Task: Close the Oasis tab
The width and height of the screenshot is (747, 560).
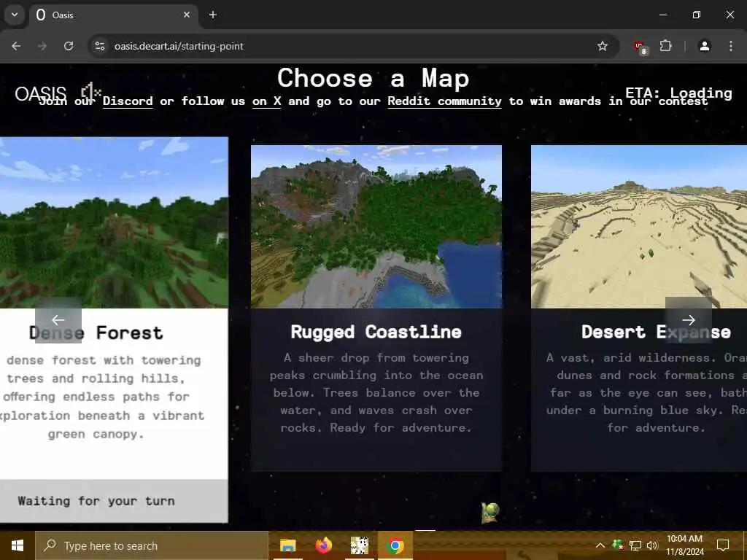Action: [187, 15]
